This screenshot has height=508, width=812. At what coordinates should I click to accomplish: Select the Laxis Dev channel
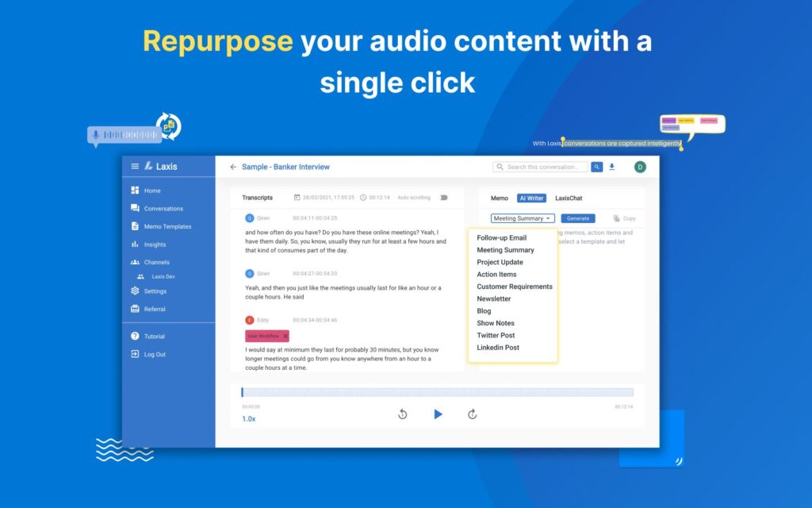click(x=163, y=277)
